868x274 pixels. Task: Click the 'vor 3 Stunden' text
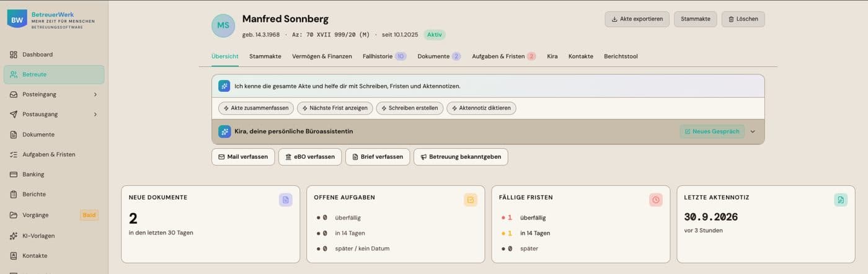703,230
